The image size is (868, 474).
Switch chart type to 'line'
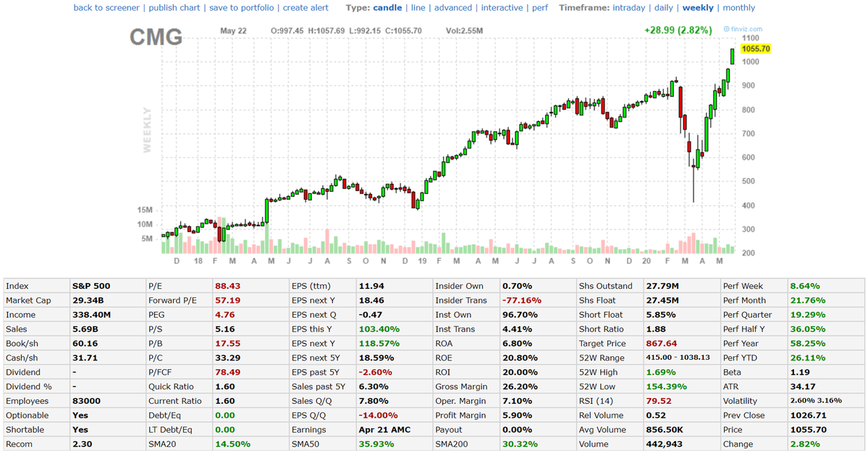coord(418,8)
